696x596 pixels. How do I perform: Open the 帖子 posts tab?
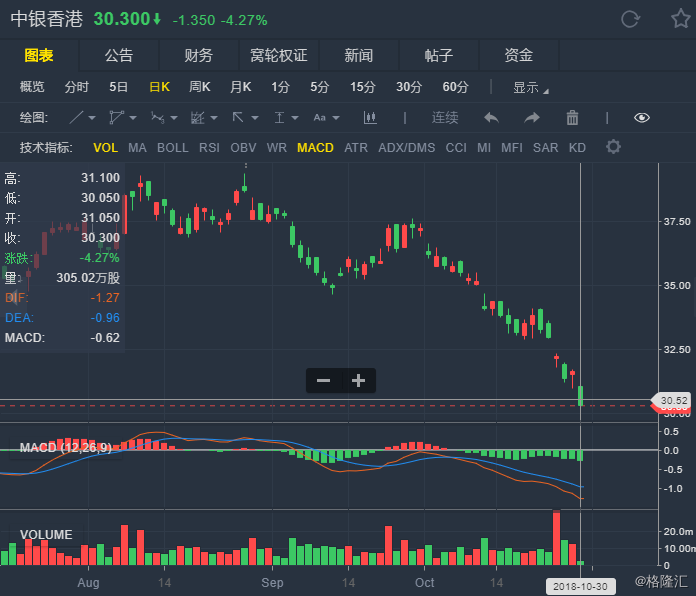pyautogui.click(x=439, y=55)
